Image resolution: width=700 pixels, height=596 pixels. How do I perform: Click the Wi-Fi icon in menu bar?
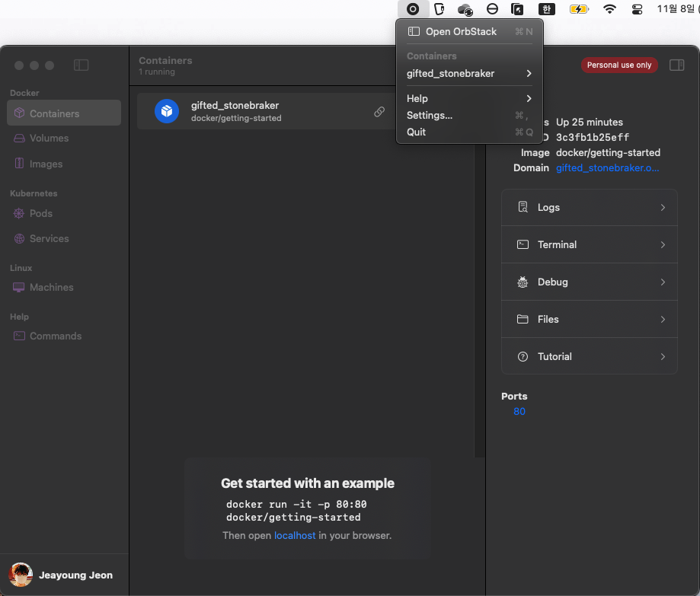[x=609, y=9]
